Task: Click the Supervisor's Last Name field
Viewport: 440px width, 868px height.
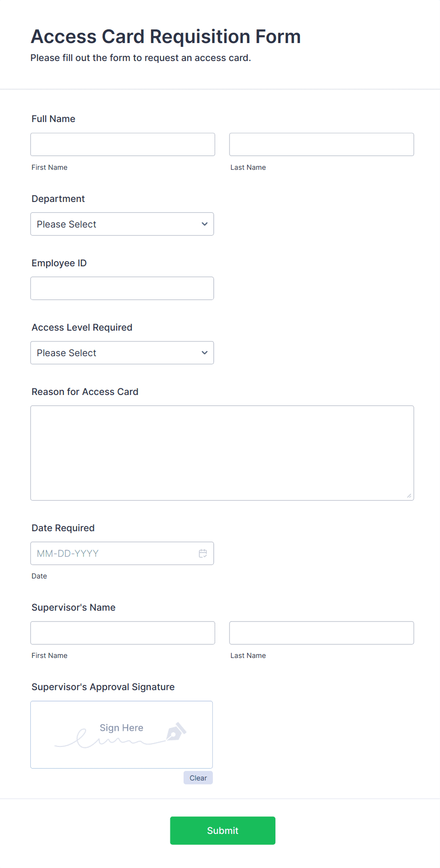Action: tap(321, 632)
